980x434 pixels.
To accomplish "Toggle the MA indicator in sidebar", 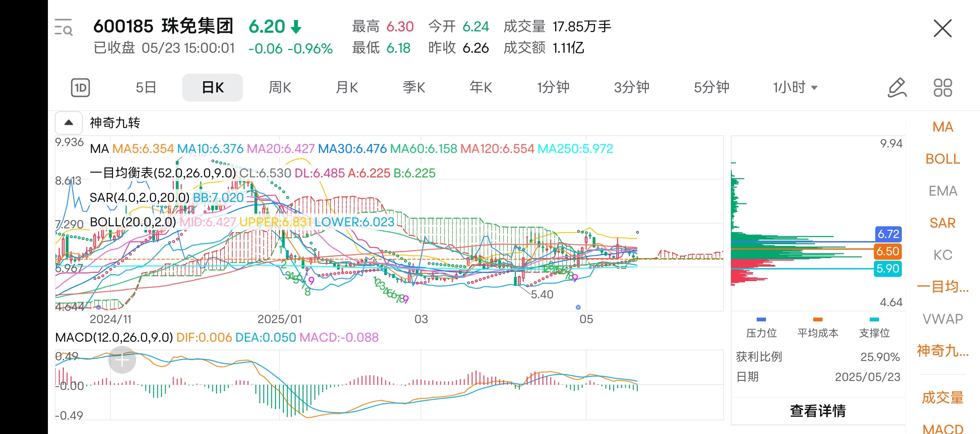I will click(x=943, y=127).
